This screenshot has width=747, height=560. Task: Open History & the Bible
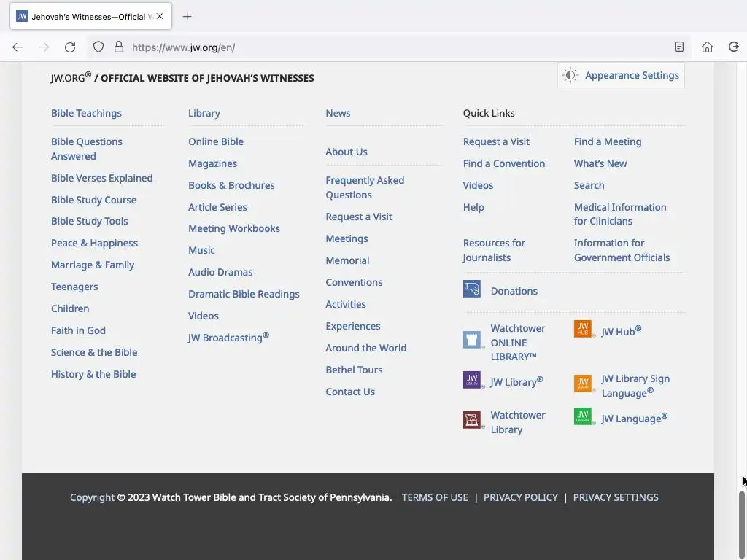[93, 374]
